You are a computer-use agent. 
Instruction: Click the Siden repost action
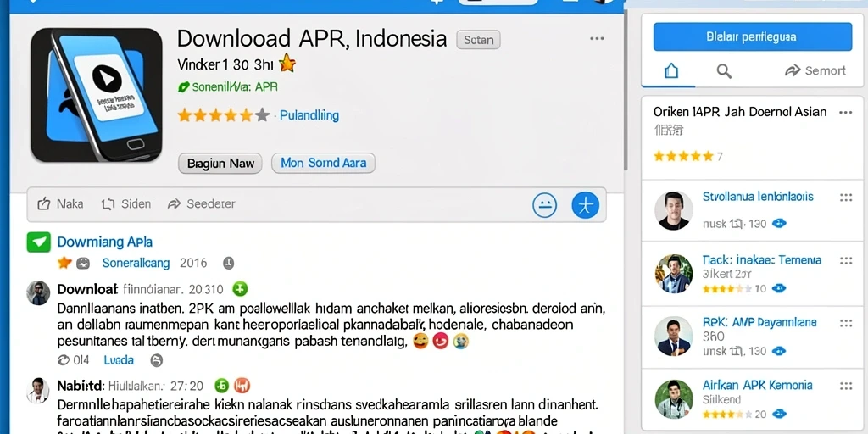pyautogui.click(x=126, y=203)
